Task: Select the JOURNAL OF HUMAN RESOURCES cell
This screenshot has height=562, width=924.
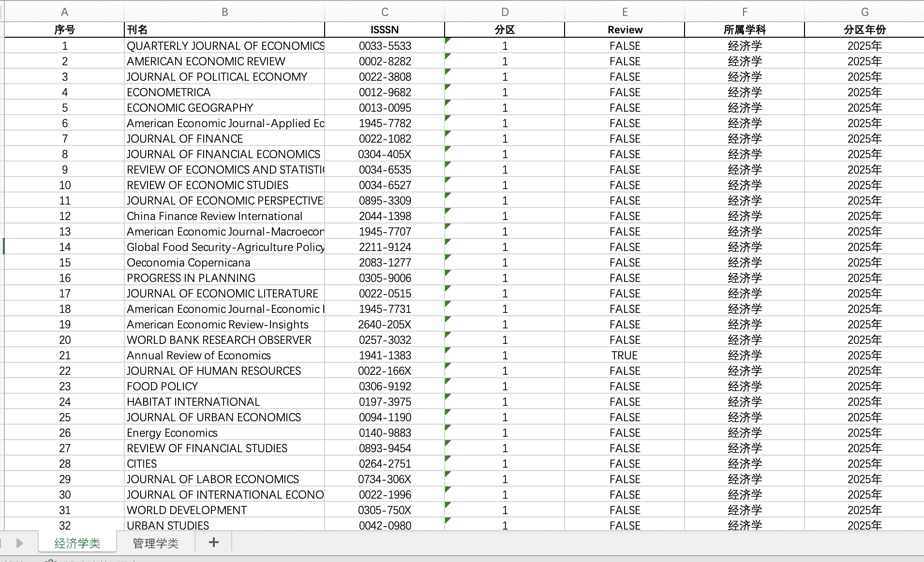Action: [224, 370]
